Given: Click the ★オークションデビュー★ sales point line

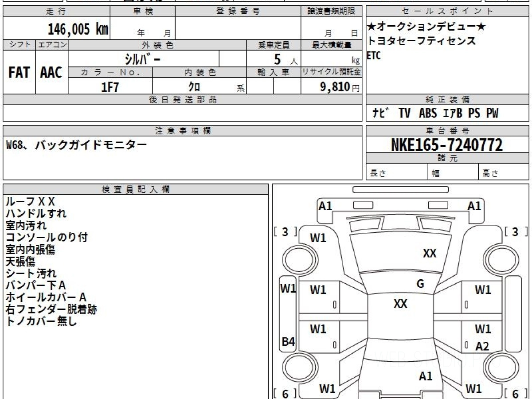Looking at the screenshot, I should point(426,27).
